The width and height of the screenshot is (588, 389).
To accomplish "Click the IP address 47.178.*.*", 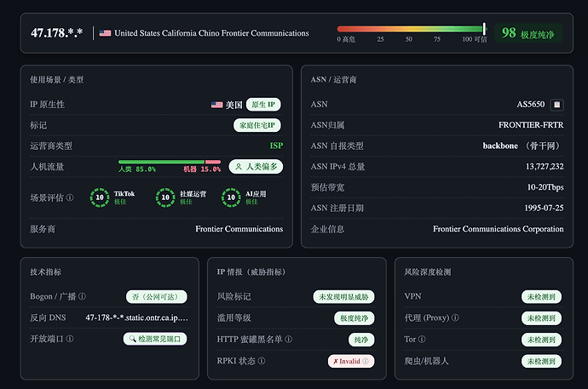I will click(x=56, y=33).
